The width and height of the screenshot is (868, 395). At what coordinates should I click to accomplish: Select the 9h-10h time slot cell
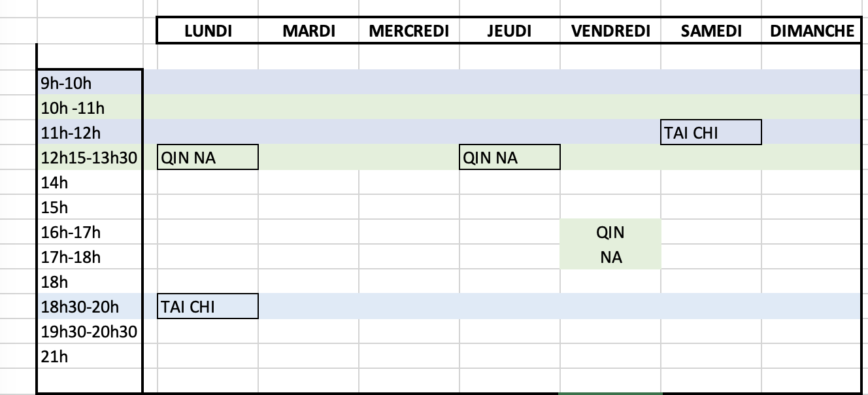tap(90, 82)
